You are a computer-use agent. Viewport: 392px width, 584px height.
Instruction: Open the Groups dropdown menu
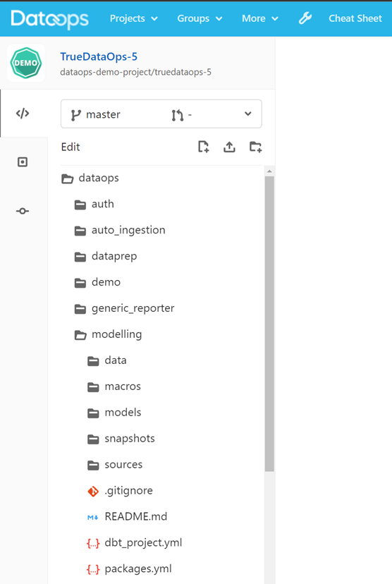click(200, 18)
